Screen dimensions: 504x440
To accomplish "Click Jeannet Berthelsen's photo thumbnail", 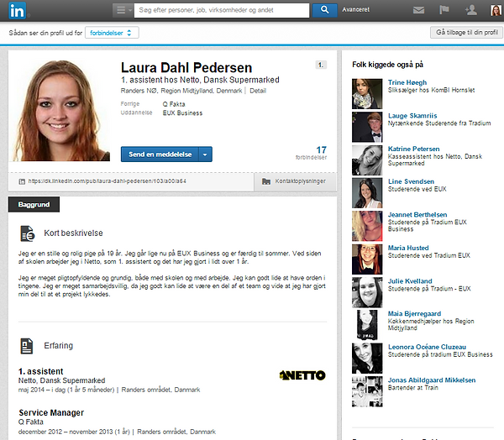I will (x=367, y=226).
